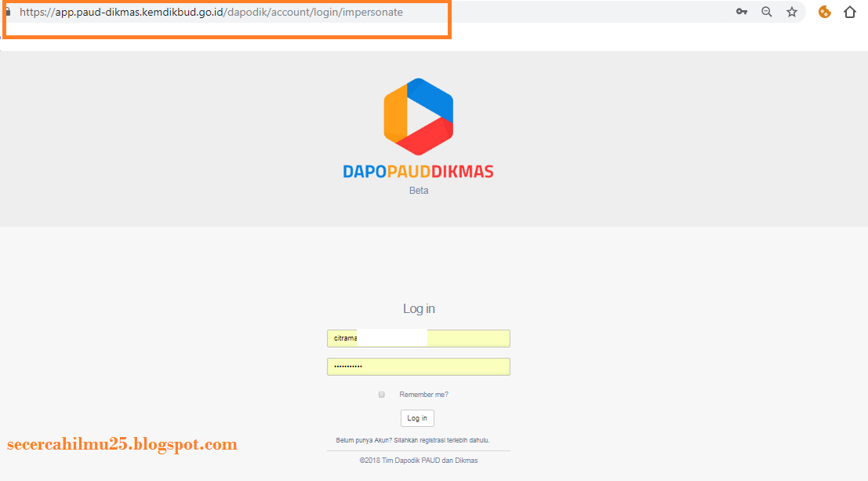Click the Beta label under the logo
The height and width of the screenshot is (481, 868).
(x=419, y=190)
